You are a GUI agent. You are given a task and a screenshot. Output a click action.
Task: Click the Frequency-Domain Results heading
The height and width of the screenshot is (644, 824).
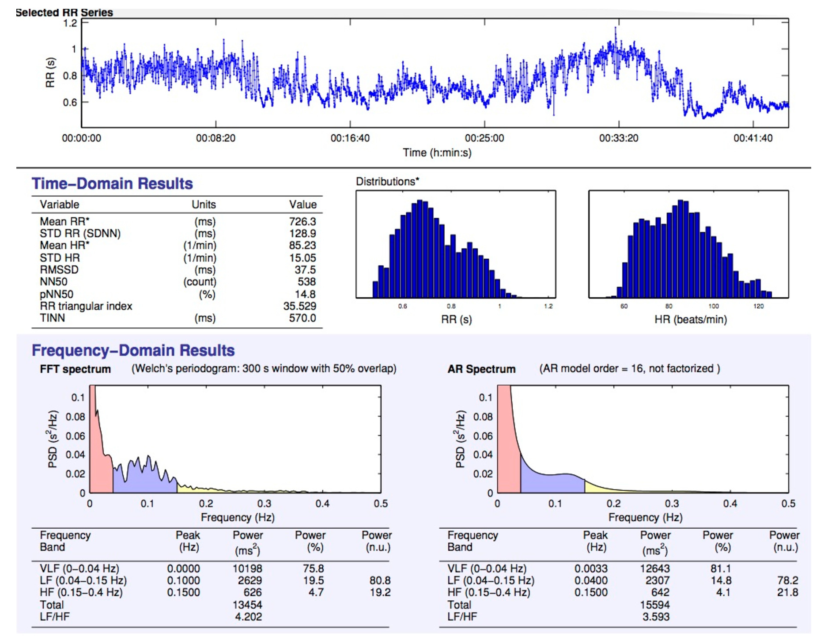click(133, 350)
